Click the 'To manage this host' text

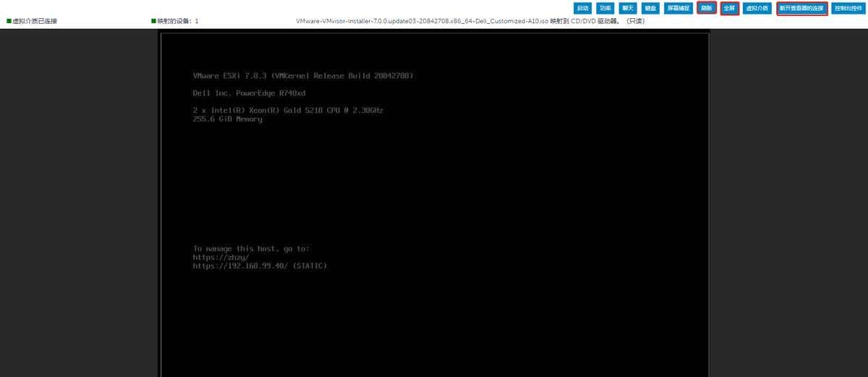pos(250,248)
